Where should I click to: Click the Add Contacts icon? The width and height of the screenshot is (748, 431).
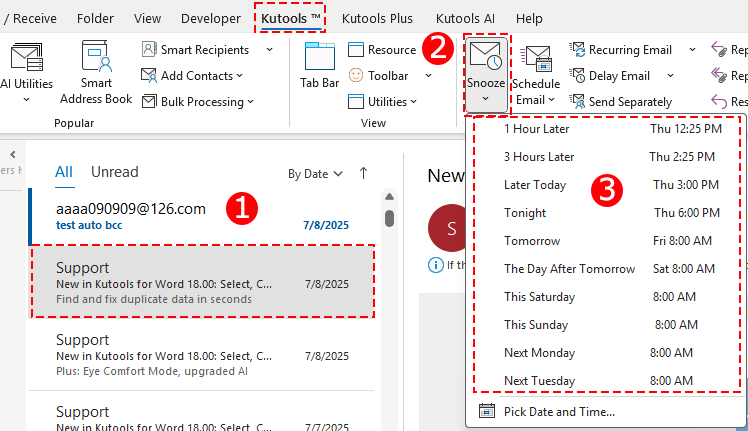(x=149, y=75)
